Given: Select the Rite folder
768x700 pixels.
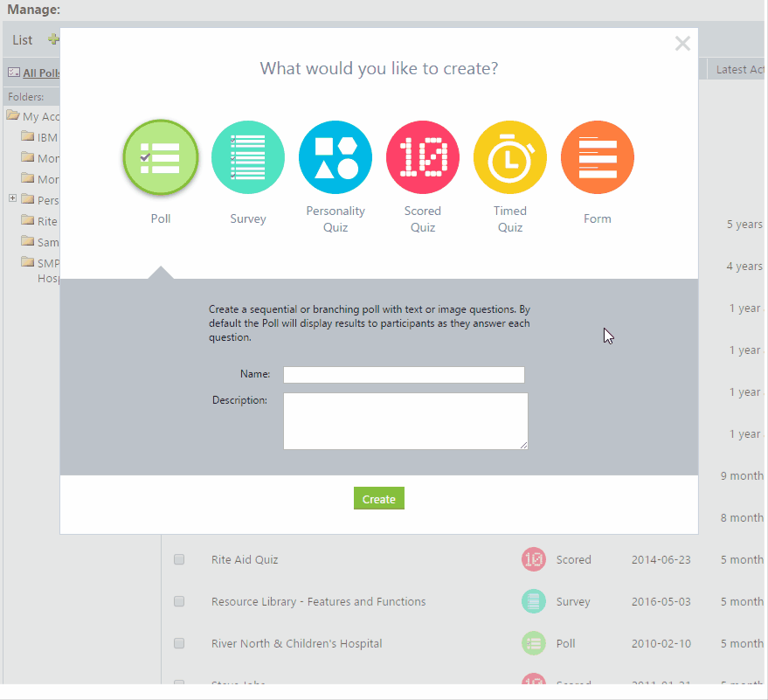Looking at the screenshot, I should tap(47, 221).
